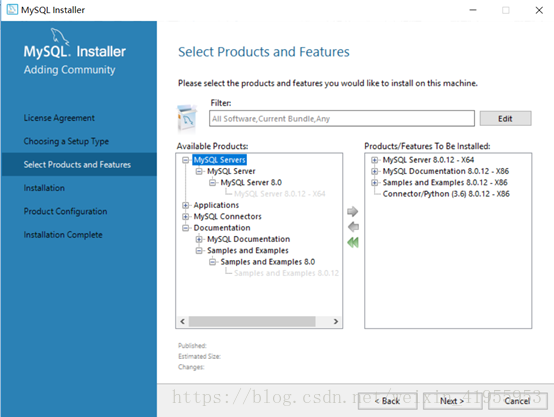
Task: Open the Product Configuration step
Action: 65,211
